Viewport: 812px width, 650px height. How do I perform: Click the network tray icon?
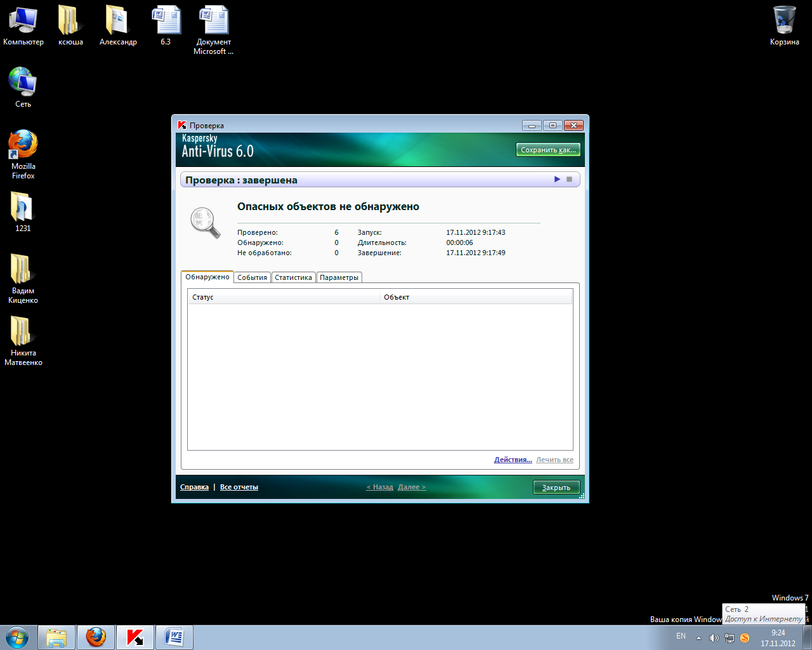tap(730, 638)
